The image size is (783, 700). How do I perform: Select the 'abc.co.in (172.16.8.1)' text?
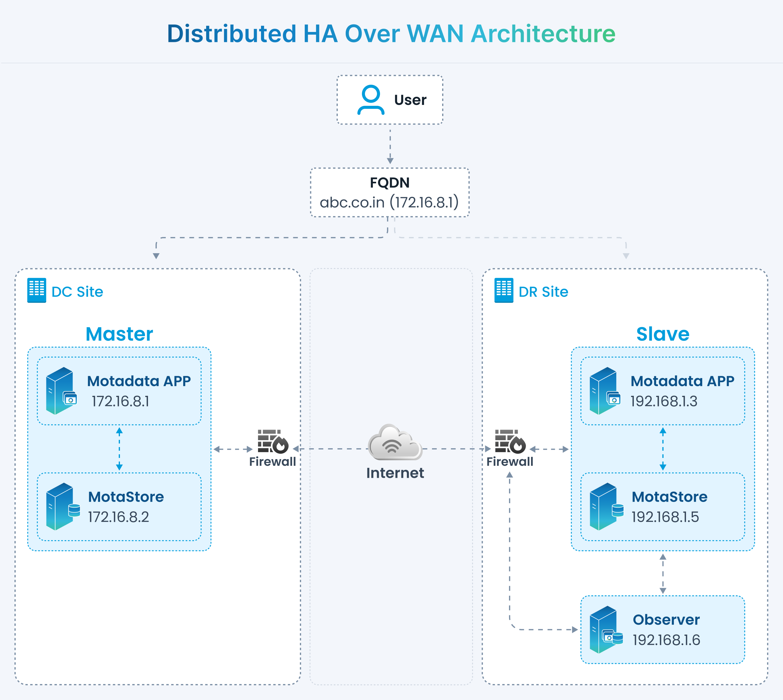(x=389, y=202)
